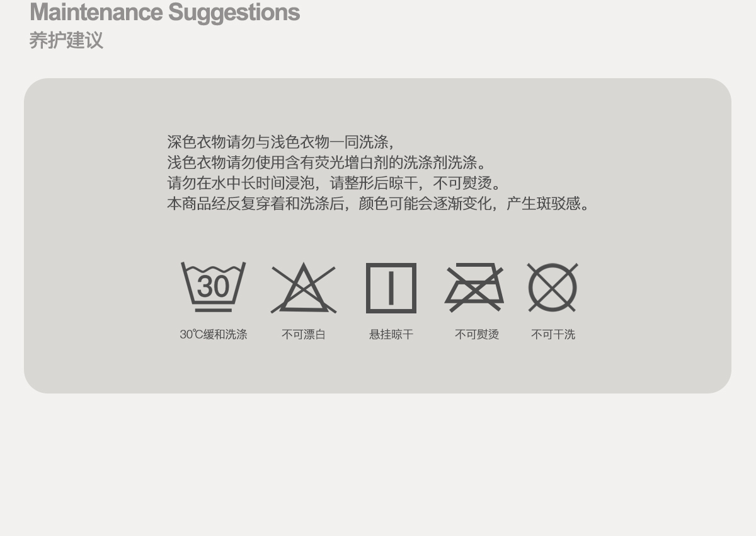Click the 悬挂晾干 label
Image resolution: width=756 pixels, height=536 pixels.
(391, 334)
